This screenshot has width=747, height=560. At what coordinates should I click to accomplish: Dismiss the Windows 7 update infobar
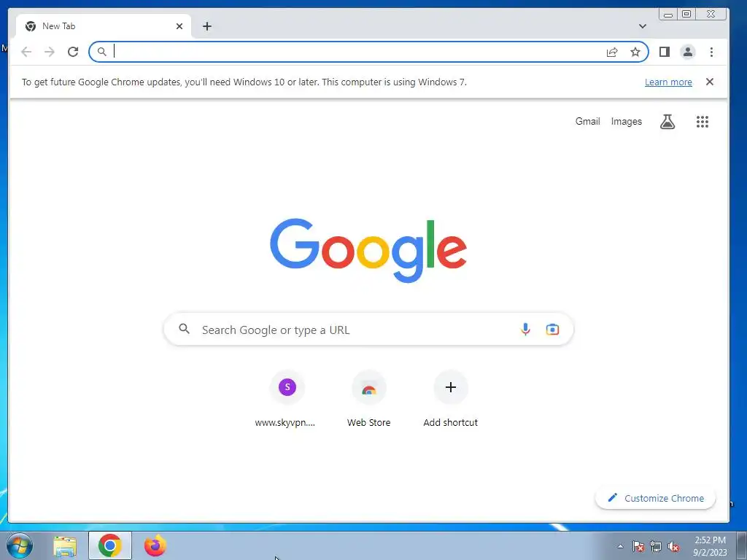click(710, 82)
